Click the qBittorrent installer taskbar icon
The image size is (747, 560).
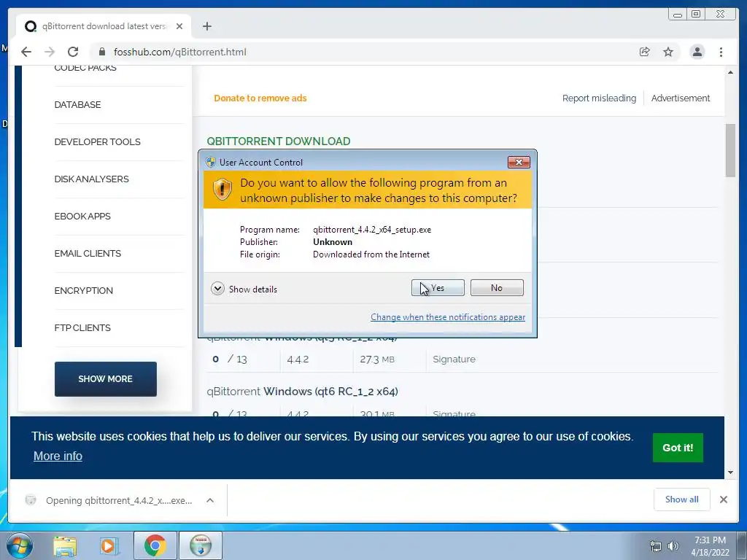(x=201, y=545)
